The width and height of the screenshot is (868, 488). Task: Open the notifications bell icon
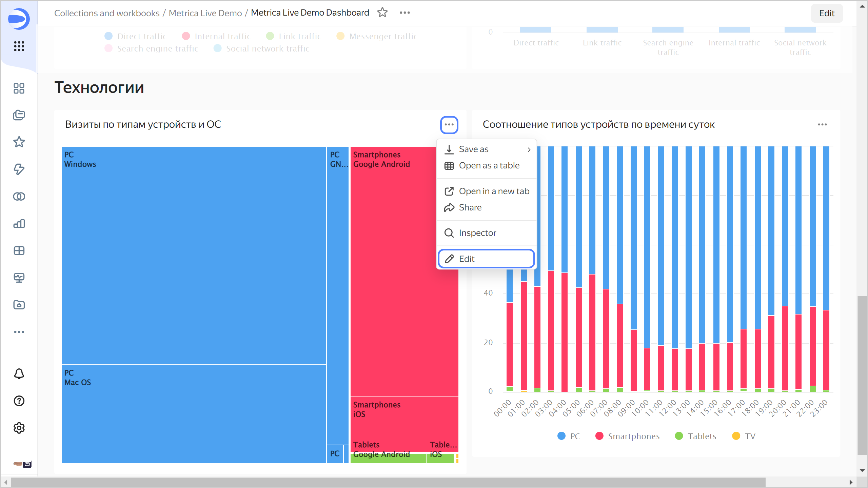[x=19, y=374]
